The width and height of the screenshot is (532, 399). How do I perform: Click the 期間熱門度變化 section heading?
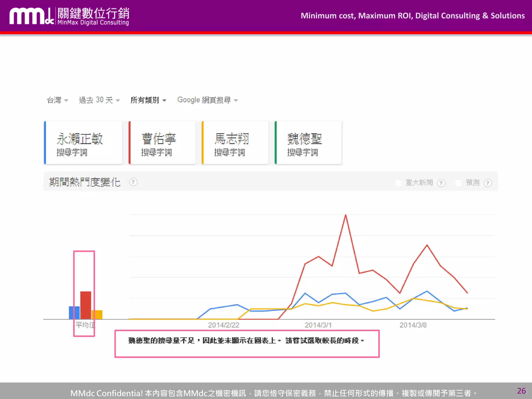[x=85, y=182]
